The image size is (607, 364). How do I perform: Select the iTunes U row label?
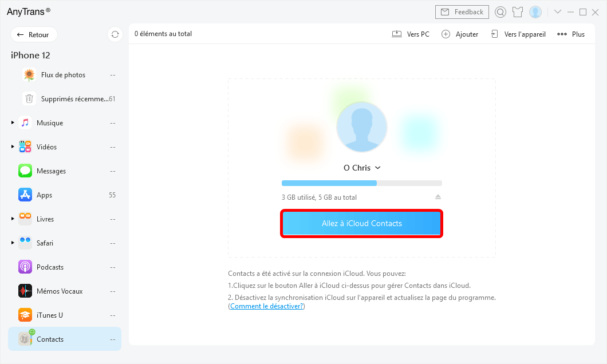tap(50, 315)
